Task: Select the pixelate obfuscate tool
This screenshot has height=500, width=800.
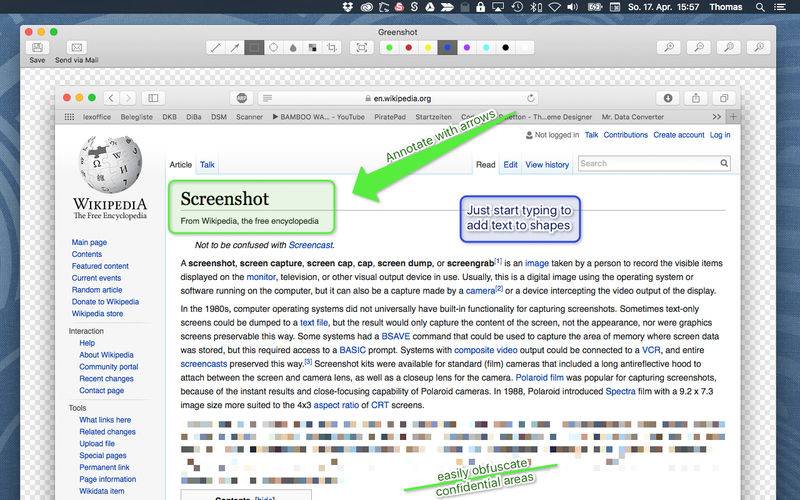Action: click(312, 47)
